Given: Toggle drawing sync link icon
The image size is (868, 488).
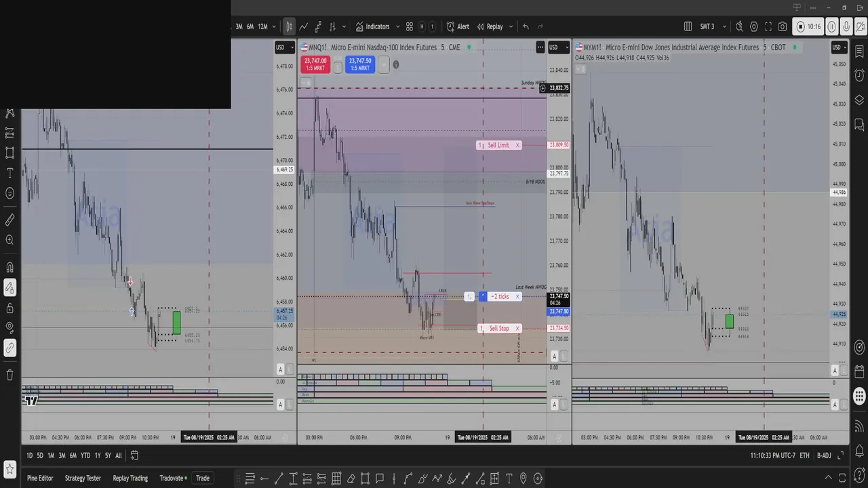Looking at the screenshot, I should pyautogui.click(x=9, y=348).
